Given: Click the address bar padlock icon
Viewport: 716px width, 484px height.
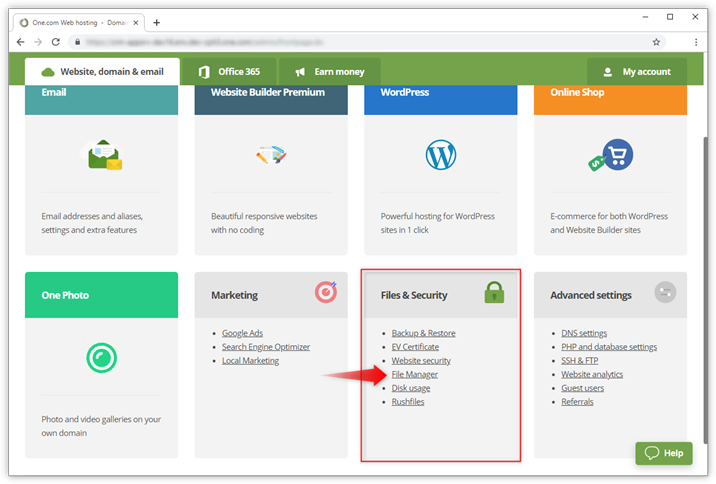Looking at the screenshot, I should [x=78, y=42].
